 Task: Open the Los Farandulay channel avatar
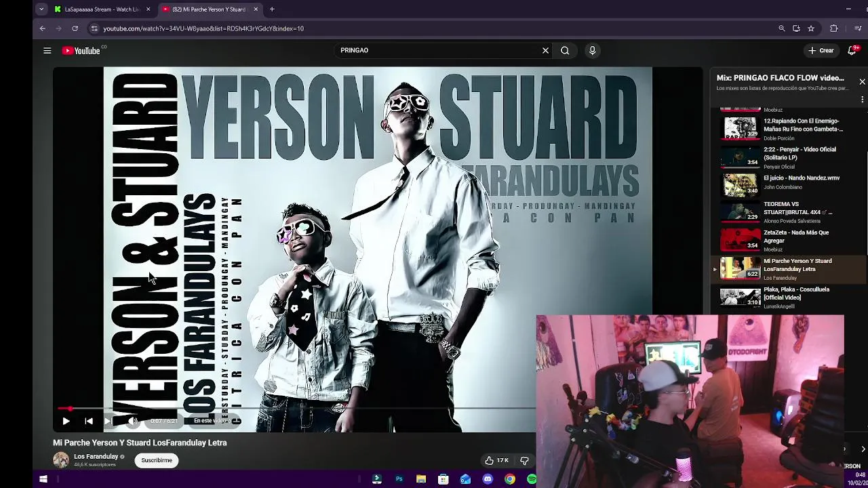point(61,460)
